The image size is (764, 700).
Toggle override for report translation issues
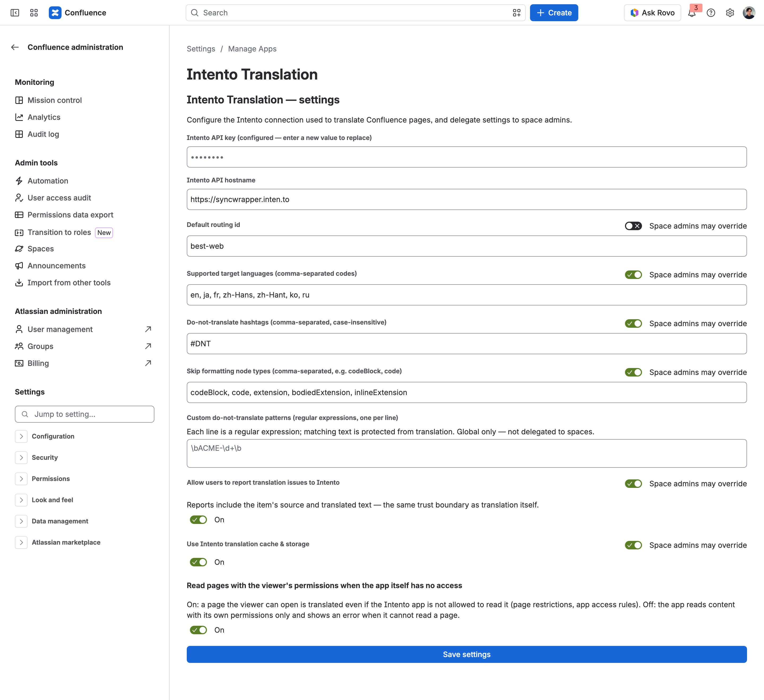click(x=633, y=484)
